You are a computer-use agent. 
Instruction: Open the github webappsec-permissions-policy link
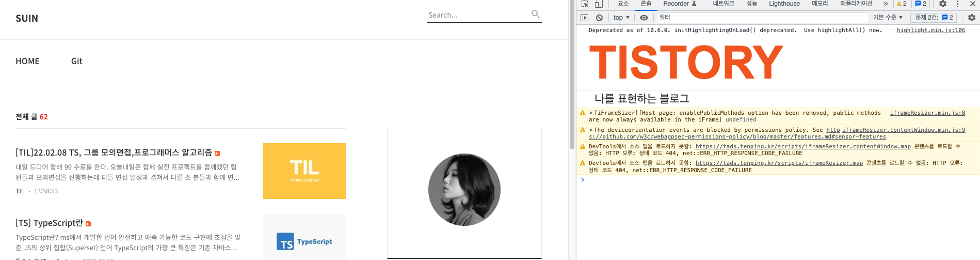[x=737, y=136]
